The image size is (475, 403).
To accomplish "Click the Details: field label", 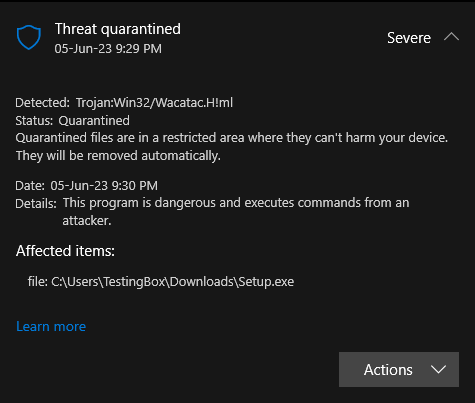I will [x=36, y=204].
